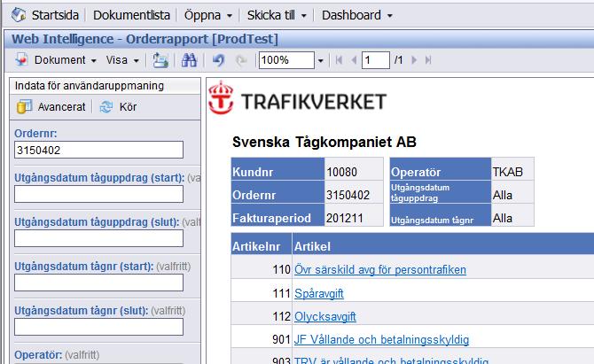The height and width of the screenshot is (364, 594).
Task: Go to previous page arrow
Action: [354, 60]
